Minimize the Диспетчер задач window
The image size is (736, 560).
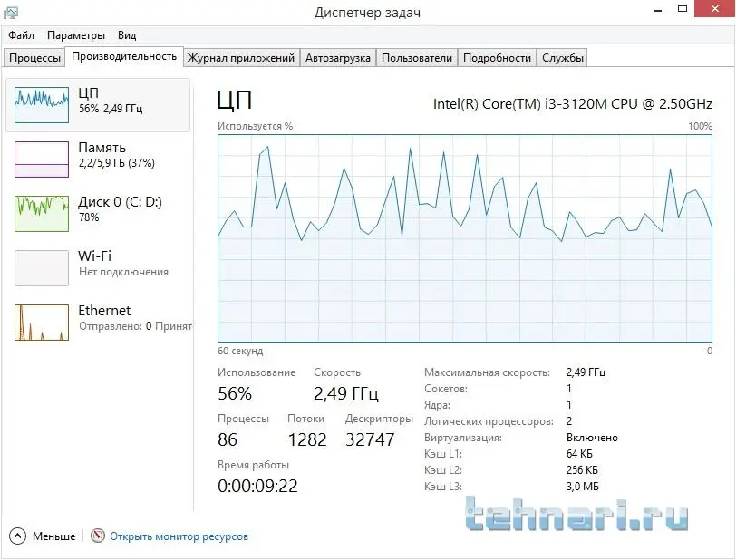pyautogui.click(x=658, y=10)
